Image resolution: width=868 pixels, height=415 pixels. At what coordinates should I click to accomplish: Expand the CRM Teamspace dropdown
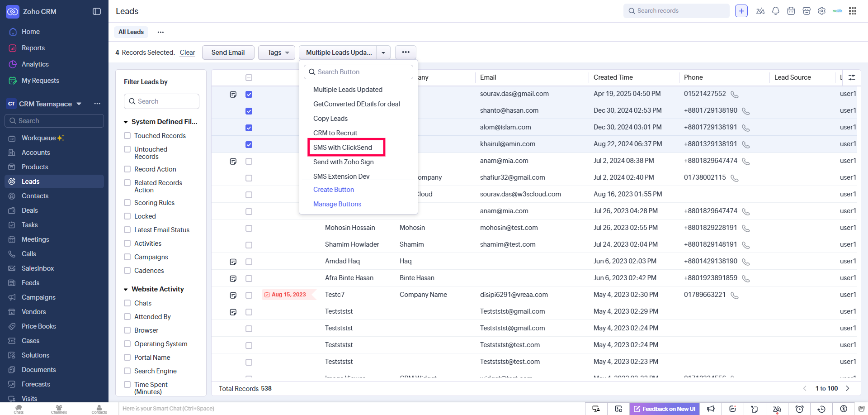pyautogui.click(x=79, y=104)
